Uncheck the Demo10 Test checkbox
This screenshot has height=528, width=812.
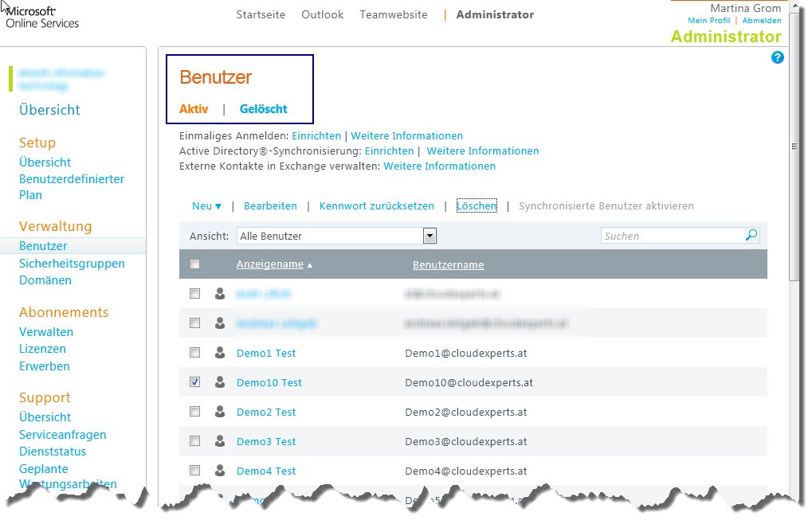click(195, 382)
